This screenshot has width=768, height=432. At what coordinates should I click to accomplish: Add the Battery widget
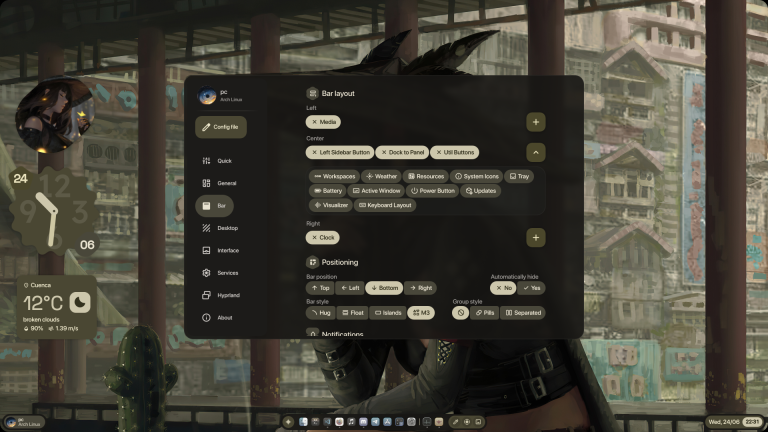click(x=328, y=191)
